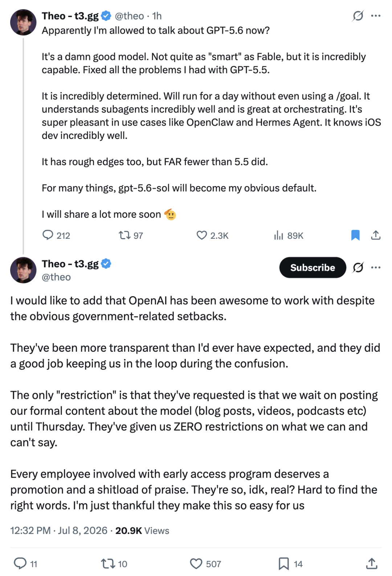Open Theo's avatar on the top post
Viewport: 392px width, 576px height.
point(23,22)
